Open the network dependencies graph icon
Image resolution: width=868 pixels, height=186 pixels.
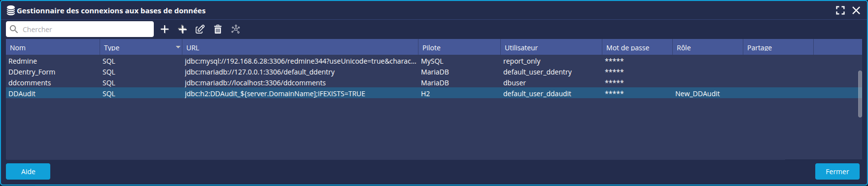point(236,30)
